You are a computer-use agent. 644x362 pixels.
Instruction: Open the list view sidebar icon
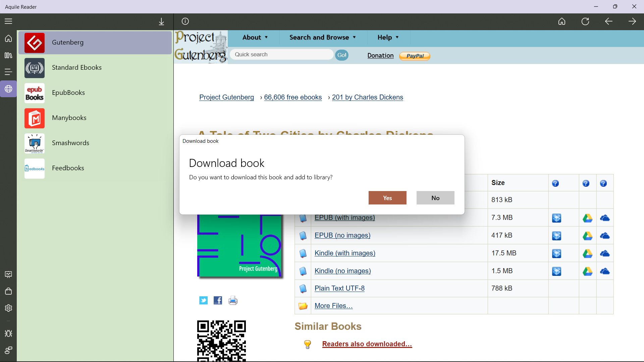click(x=8, y=72)
